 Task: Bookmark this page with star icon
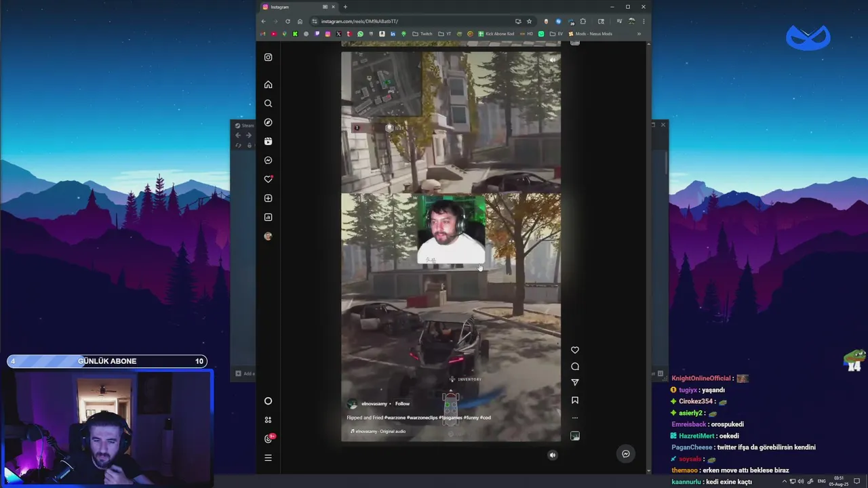click(529, 21)
